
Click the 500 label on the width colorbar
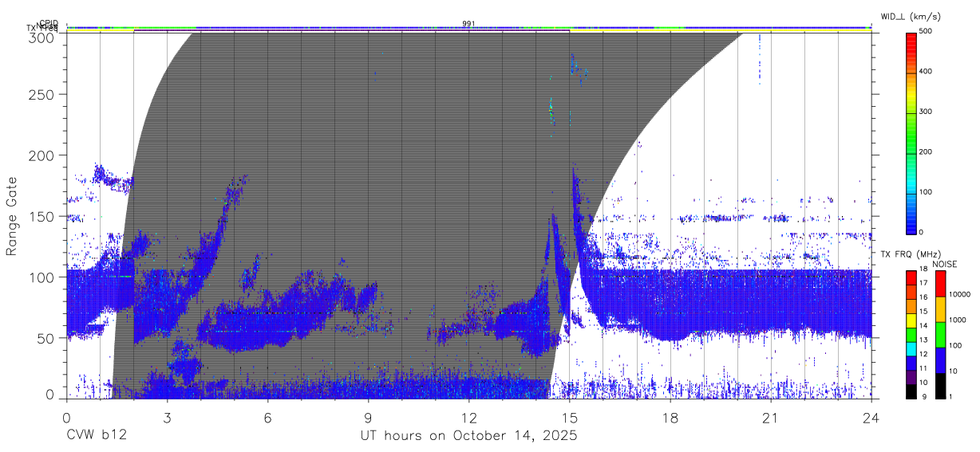point(925,32)
